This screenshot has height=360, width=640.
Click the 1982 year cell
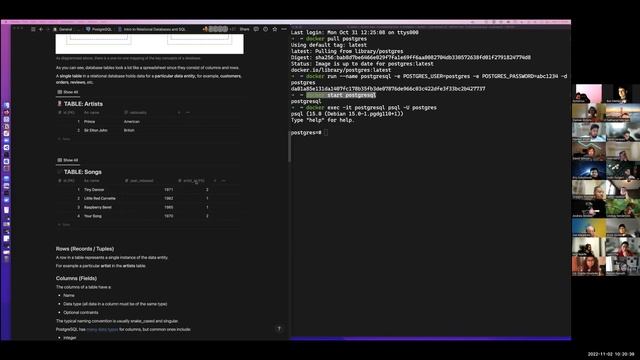click(169, 198)
